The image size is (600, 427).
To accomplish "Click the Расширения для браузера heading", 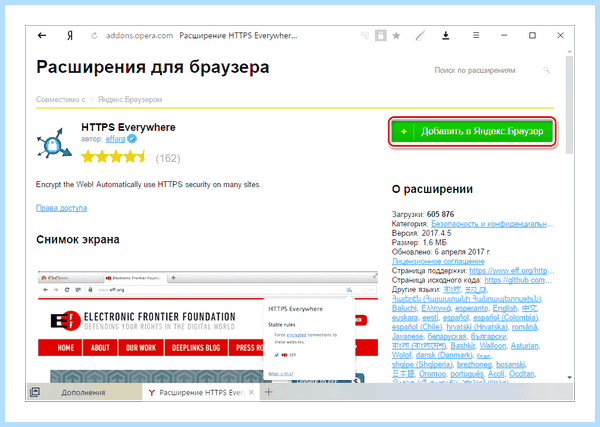I will point(153,67).
